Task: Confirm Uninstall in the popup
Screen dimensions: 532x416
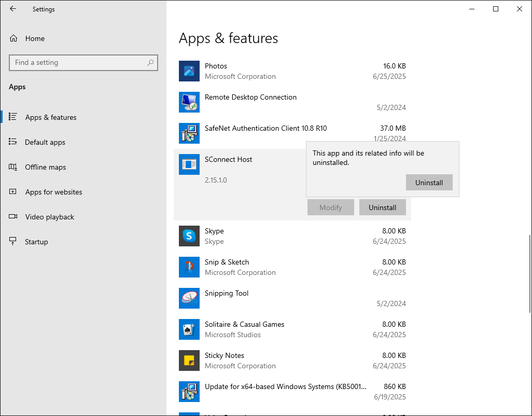Action: click(429, 183)
